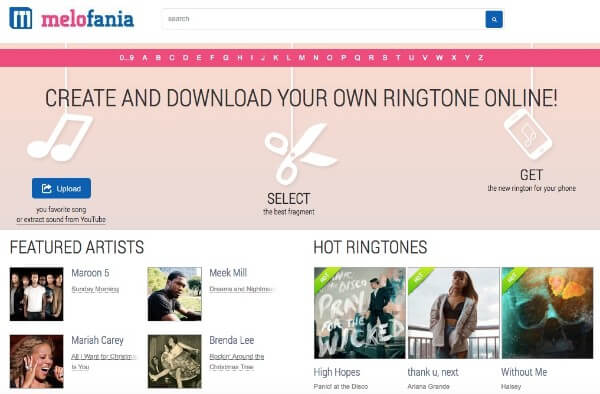Select letter A in alphabet bar
Image resolution: width=600 pixels, height=394 pixels.
(x=145, y=58)
